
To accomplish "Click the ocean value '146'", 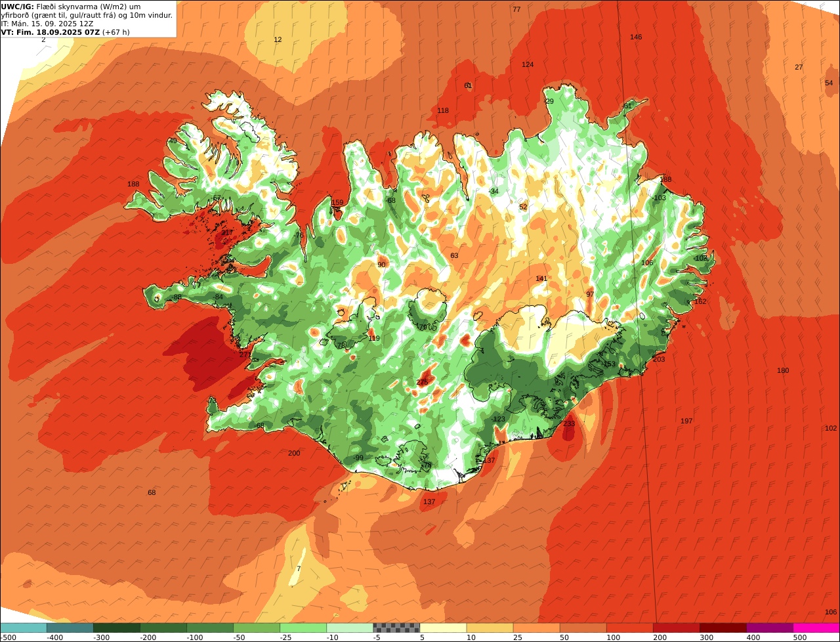I will 636,37.
